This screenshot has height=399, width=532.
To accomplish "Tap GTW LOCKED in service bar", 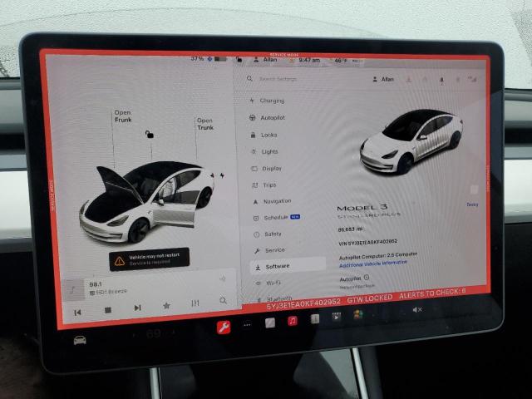I will 370,298.
